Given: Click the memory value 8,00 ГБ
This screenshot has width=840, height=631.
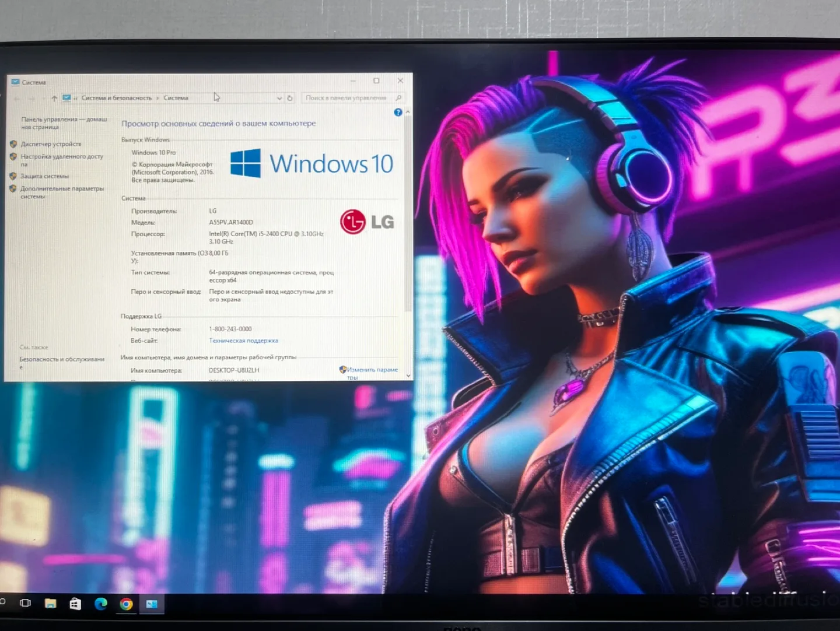Looking at the screenshot, I should point(219,253).
